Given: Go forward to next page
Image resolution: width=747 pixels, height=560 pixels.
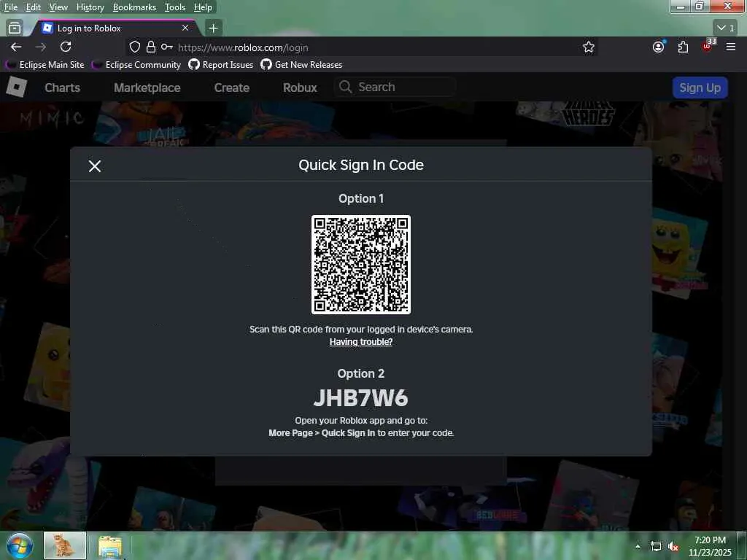Looking at the screenshot, I should pyautogui.click(x=41, y=47).
